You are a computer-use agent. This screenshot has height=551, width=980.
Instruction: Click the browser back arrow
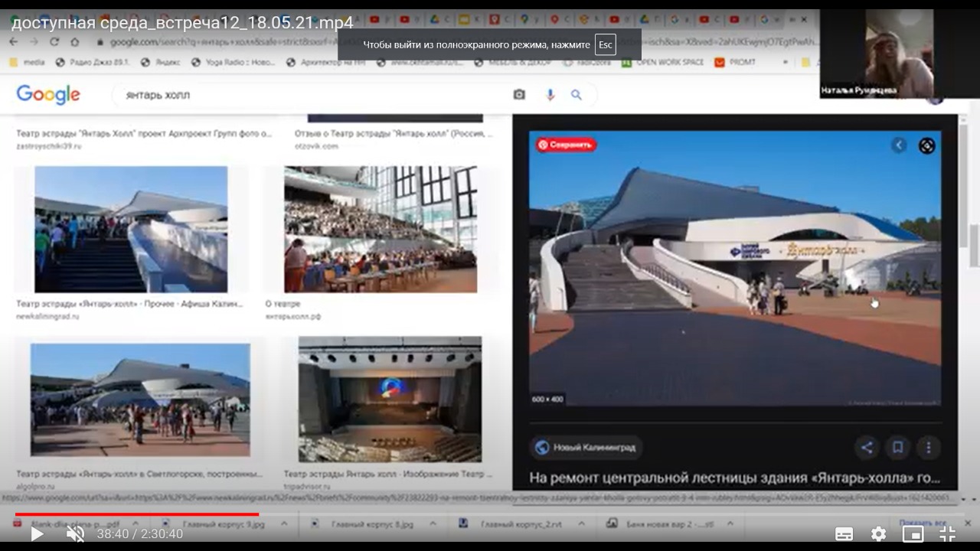[x=13, y=42]
